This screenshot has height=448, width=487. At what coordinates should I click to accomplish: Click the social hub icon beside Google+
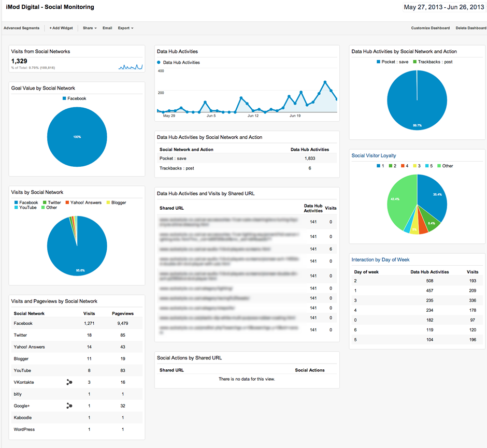click(x=69, y=406)
